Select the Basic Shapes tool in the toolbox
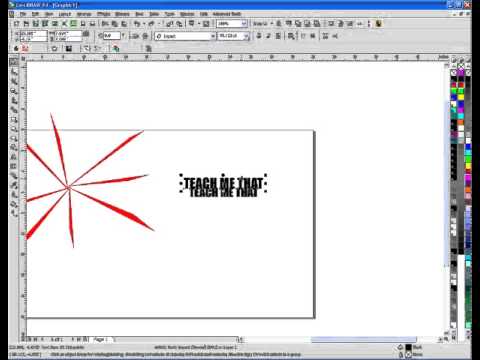 pos(14,147)
